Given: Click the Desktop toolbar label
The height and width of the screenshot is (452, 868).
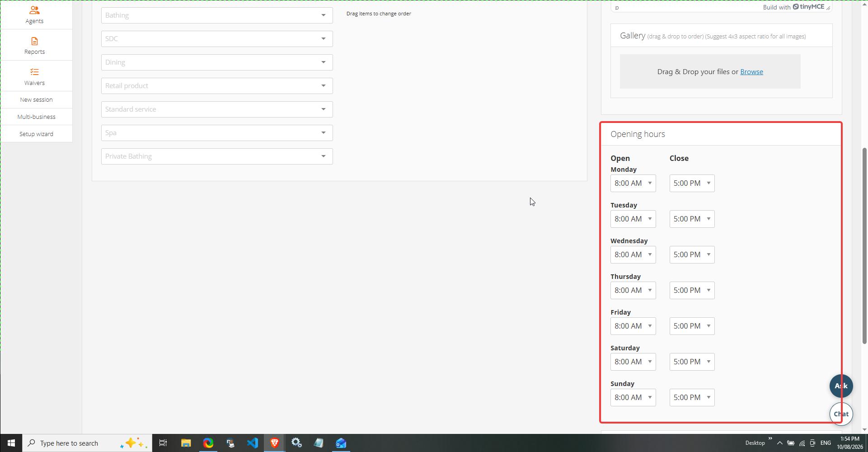Looking at the screenshot, I should click(755, 443).
